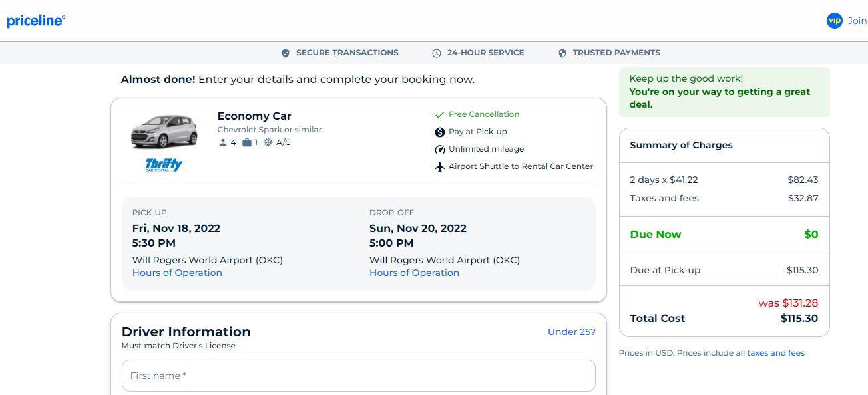Click the Summary of Charges heading
This screenshot has width=868, height=395.
tap(681, 145)
